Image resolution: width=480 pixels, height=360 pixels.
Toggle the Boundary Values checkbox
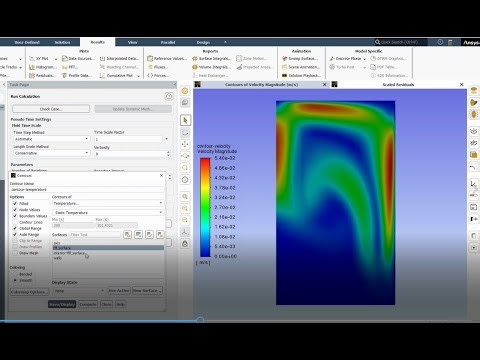point(15,216)
